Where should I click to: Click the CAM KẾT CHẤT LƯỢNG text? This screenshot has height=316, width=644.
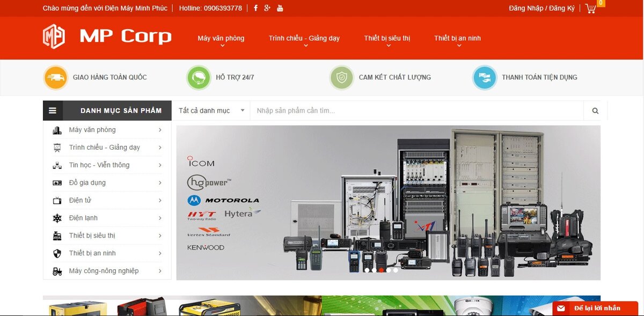[x=395, y=77]
